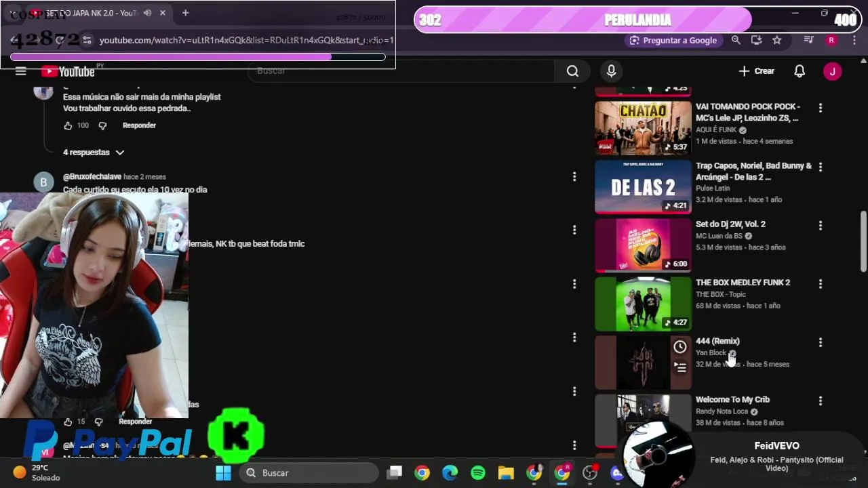Go to YouTube home via logo
The height and width of the screenshot is (488, 868).
68,71
